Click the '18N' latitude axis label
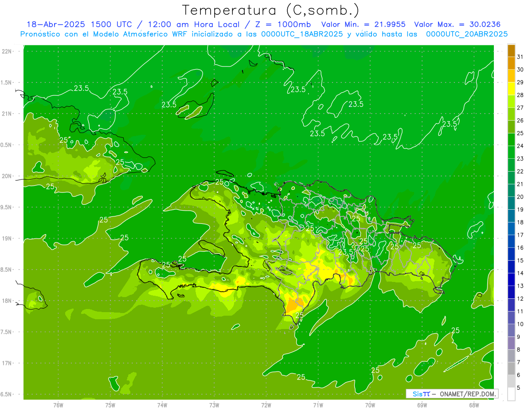Viewport: 532px width, 411px height. (x=7, y=301)
